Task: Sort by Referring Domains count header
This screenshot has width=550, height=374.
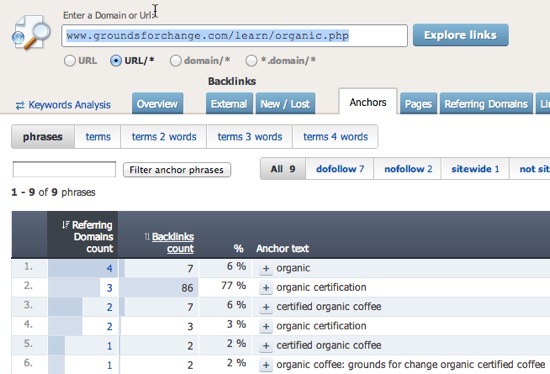Action: pos(93,236)
